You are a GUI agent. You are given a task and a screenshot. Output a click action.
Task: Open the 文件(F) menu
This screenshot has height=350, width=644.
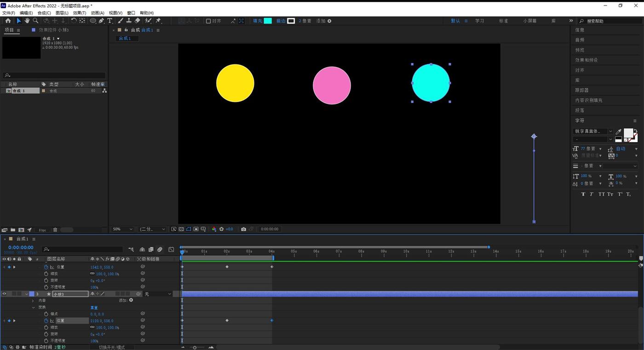9,13
